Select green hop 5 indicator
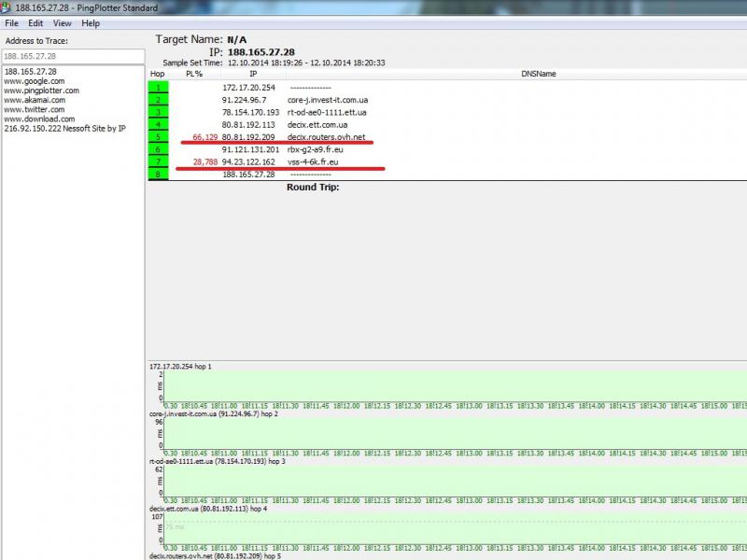747x560 pixels. pos(158,136)
